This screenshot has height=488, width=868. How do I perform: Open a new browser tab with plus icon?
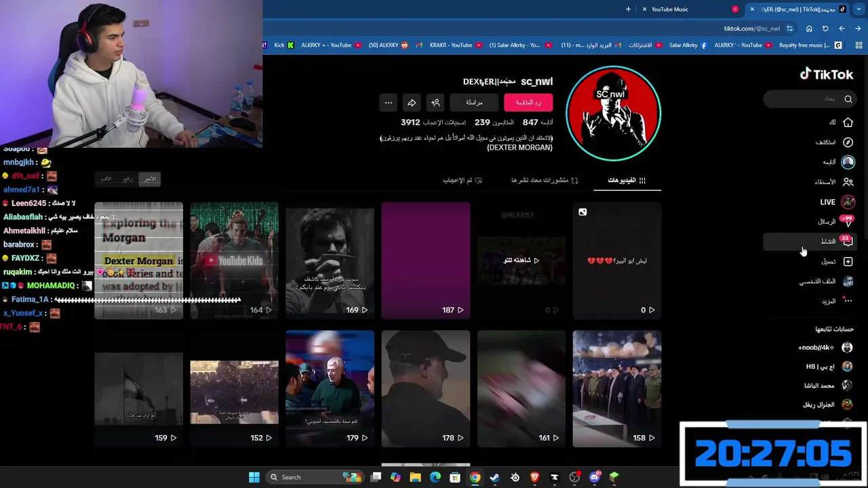point(628,9)
